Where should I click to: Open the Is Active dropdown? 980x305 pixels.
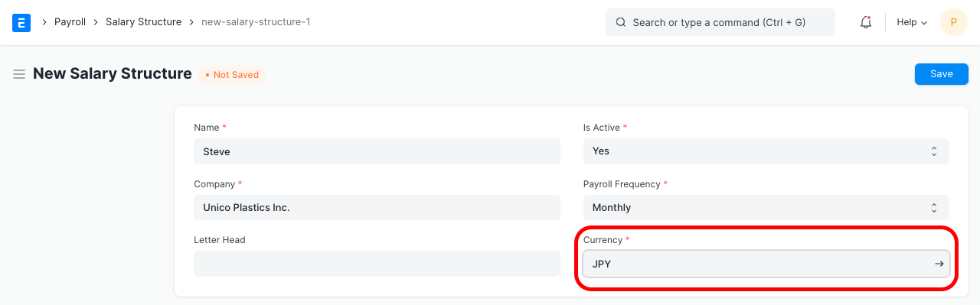coord(766,151)
